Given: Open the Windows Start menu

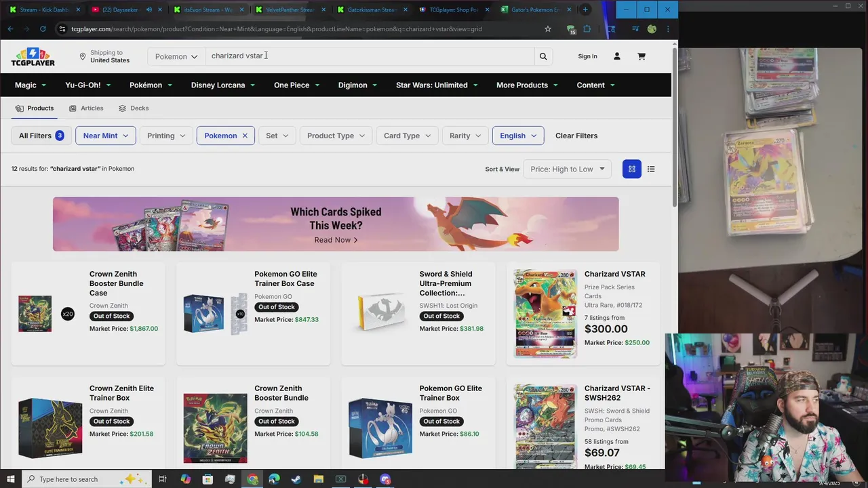Looking at the screenshot, I should click(10, 479).
